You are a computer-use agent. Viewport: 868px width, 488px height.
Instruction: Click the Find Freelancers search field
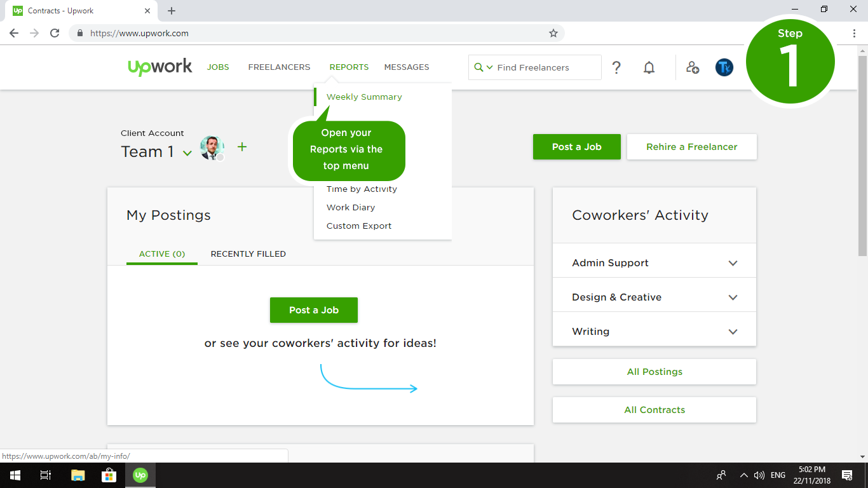(x=546, y=67)
